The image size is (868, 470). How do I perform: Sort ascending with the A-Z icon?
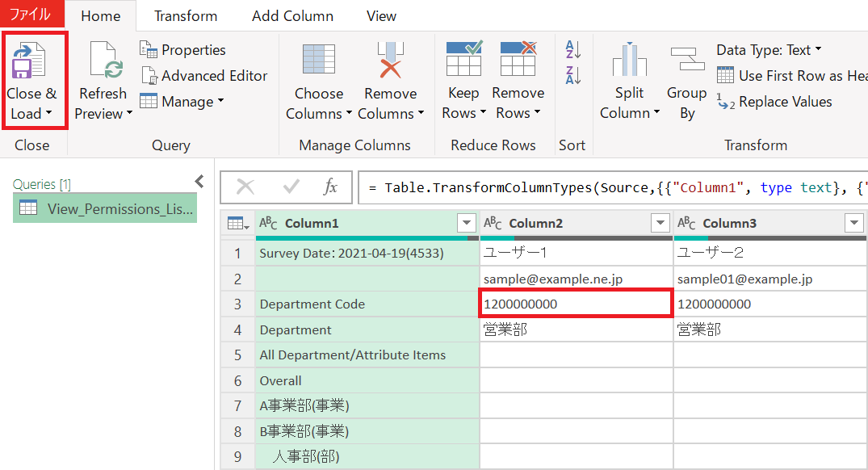click(x=572, y=50)
